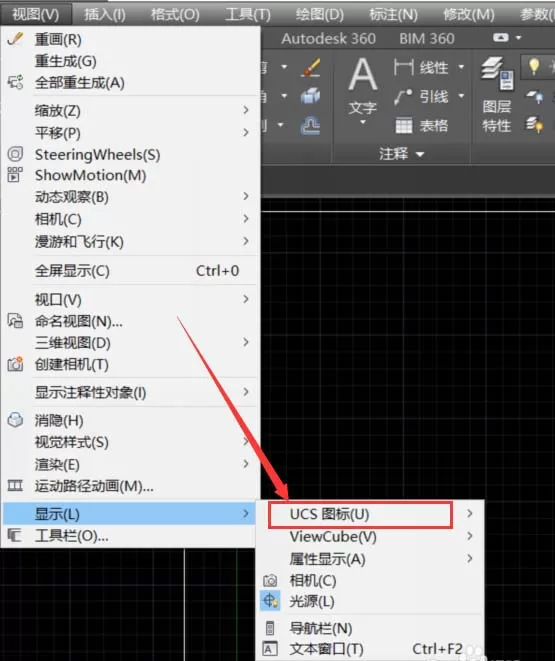This screenshot has width=555, height=661.
Task: Expand the ViewCube submenu arrow
Action: [x=470, y=536]
